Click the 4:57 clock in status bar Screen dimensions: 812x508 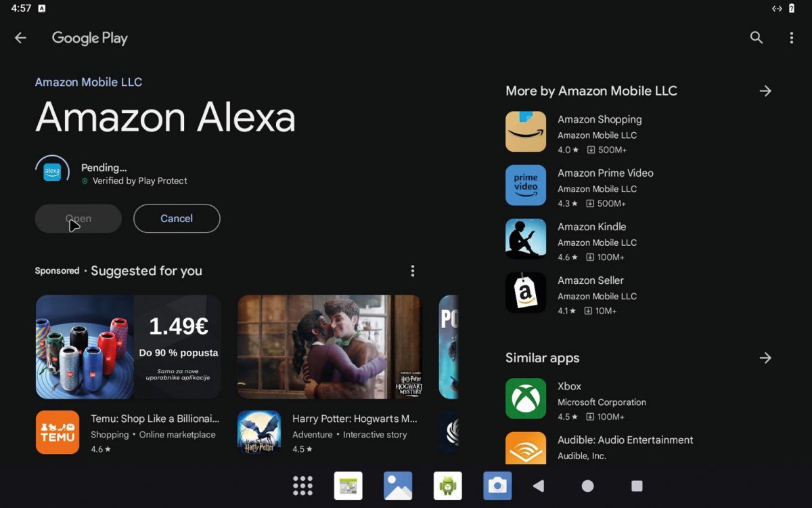tap(21, 8)
